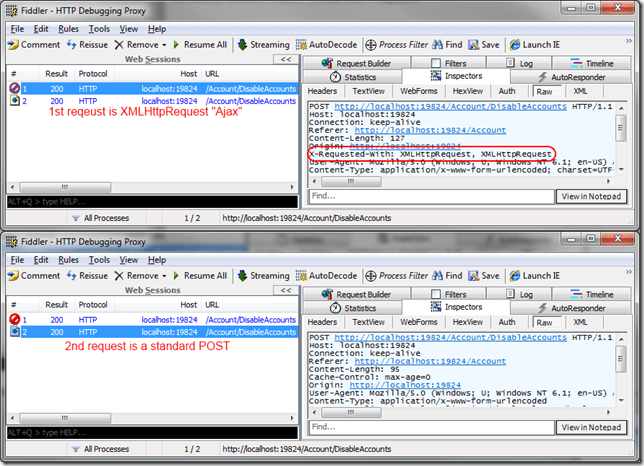
Task: Click Find field in bottom inspector
Action: tap(431, 427)
